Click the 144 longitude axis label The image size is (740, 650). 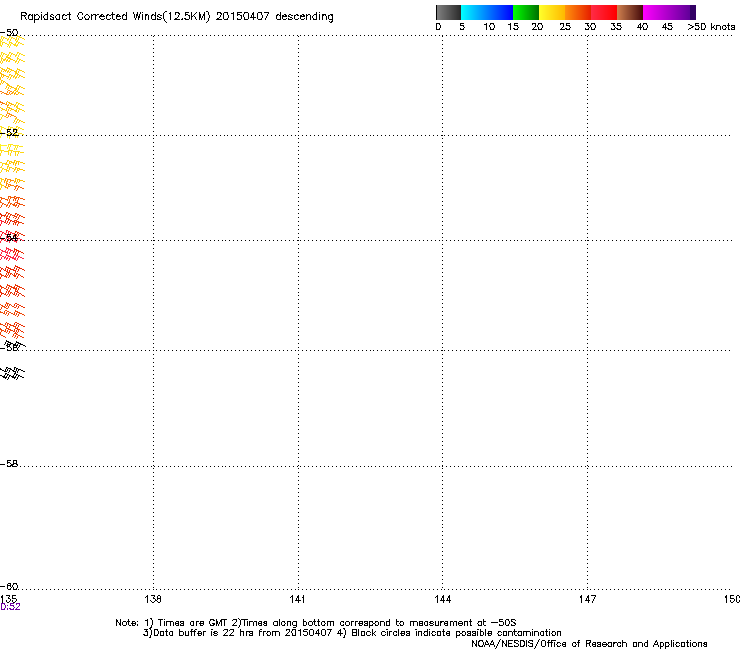442,599
